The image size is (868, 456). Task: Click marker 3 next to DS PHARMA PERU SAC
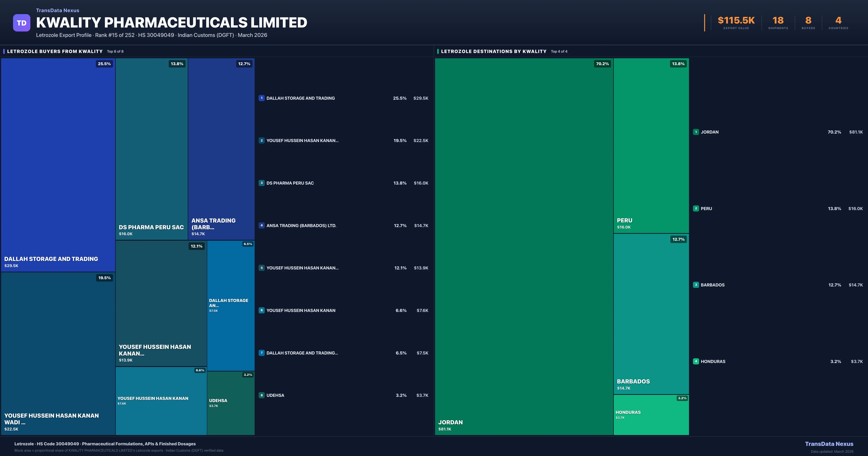pyautogui.click(x=261, y=183)
